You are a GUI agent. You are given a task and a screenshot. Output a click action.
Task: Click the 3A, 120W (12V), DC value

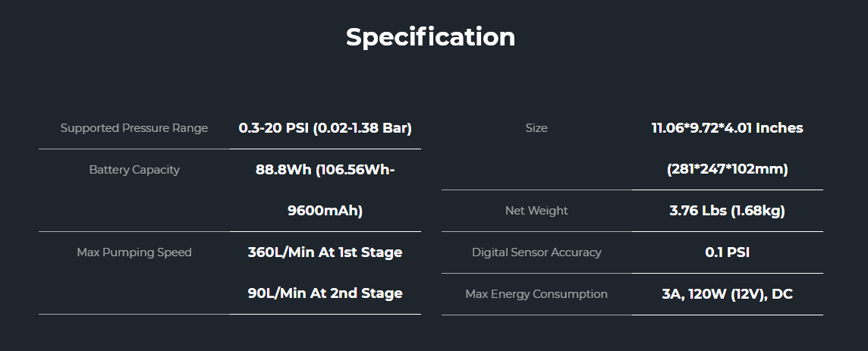[727, 294]
